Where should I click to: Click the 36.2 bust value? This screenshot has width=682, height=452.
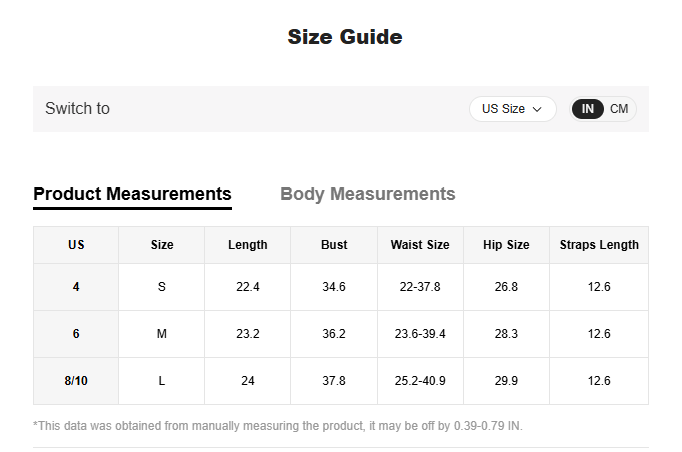click(334, 334)
